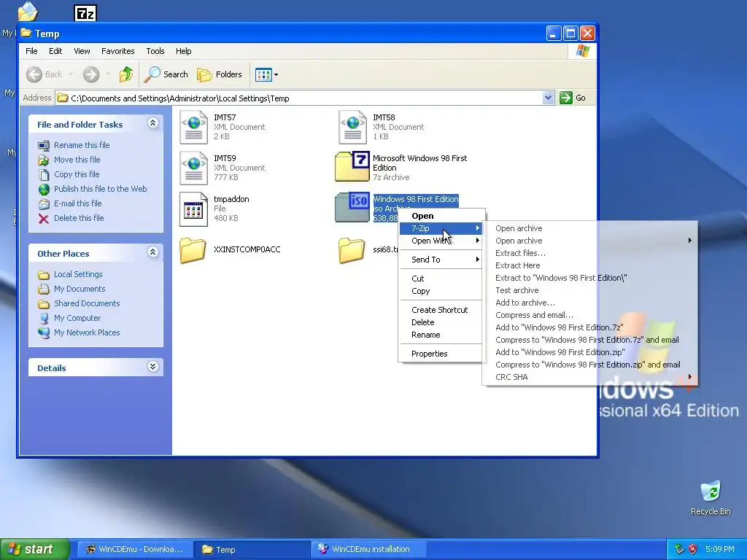This screenshot has height=560, width=747.
Task: Click the Rename this file task
Action: (x=82, y=145)
